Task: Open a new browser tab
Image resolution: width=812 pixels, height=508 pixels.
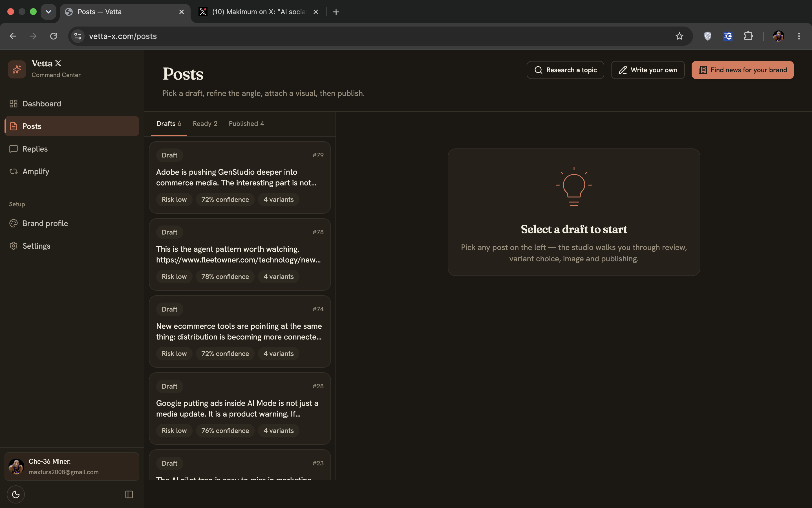Action: click(336, 12)
